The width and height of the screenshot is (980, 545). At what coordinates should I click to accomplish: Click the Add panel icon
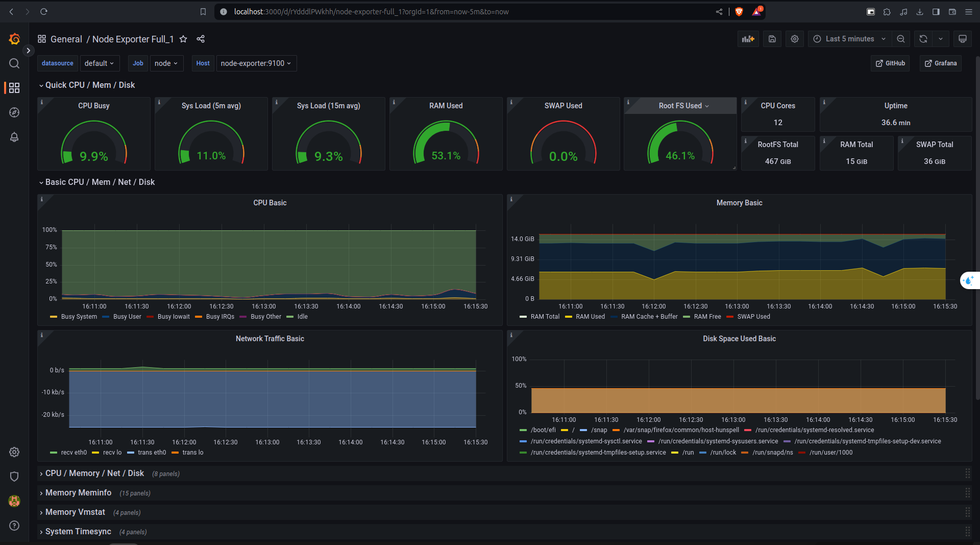[x=748, y=39]
